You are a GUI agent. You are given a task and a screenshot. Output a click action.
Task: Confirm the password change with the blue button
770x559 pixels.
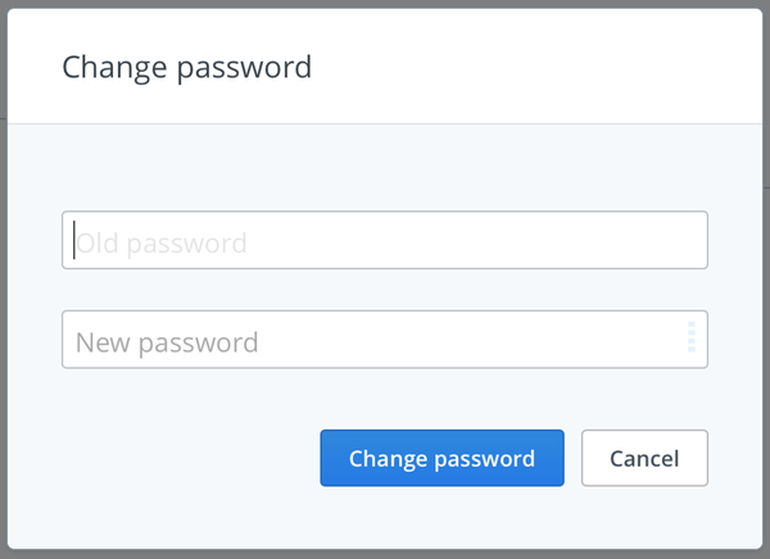(x=442, y=458)
